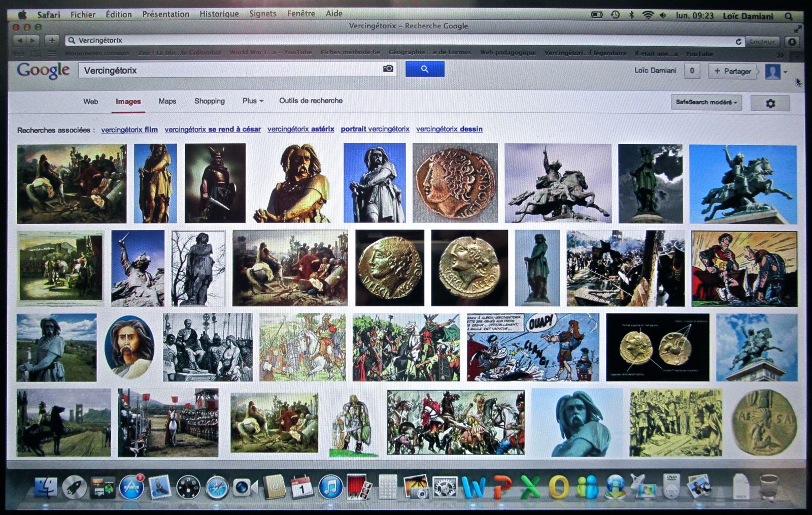Open the bookmarks book icon
The height and width of the screenshot is (515, 812).
36,53
